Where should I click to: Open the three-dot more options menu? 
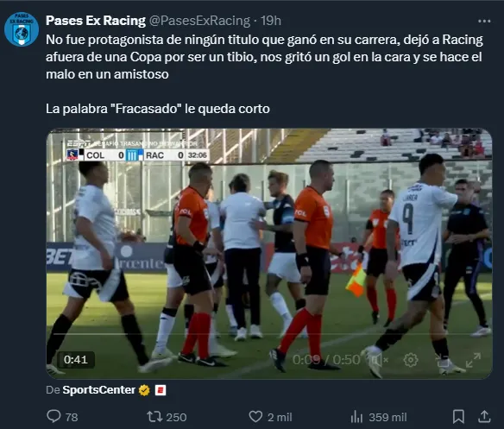click(484, 22)
